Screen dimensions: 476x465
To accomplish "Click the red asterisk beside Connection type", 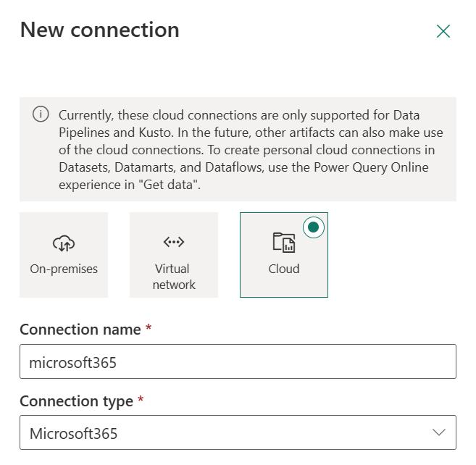I will tap(141, 401).
